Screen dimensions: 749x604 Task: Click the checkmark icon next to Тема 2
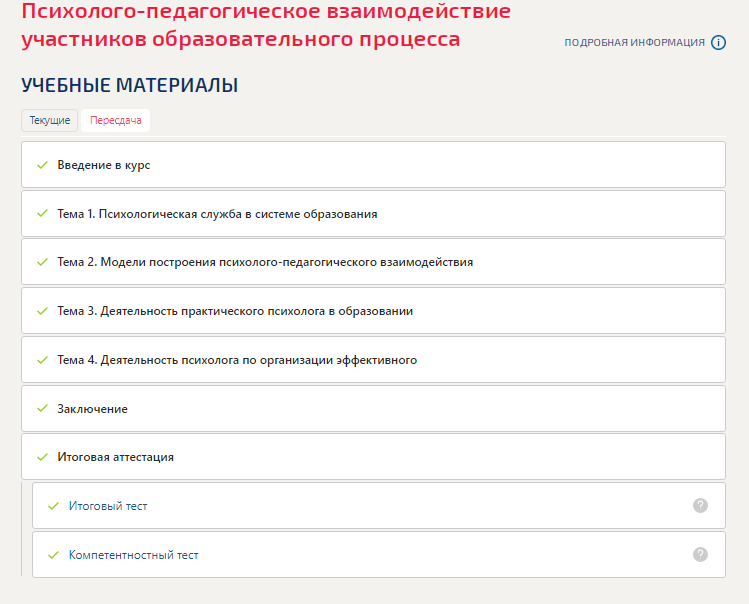click(x=43, y=262)
